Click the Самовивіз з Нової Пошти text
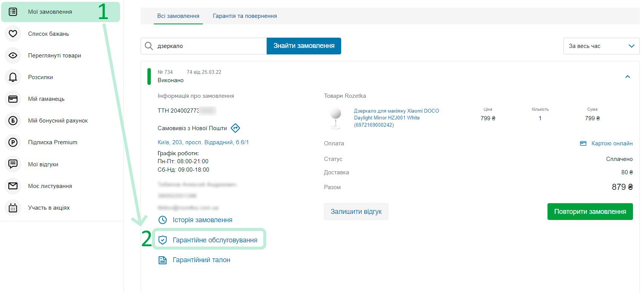 point(192,128)
